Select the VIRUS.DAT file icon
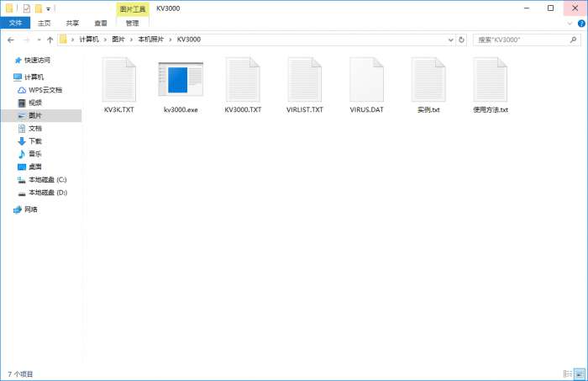The height and width of the screenshot is (381, 588). [366, 80]
